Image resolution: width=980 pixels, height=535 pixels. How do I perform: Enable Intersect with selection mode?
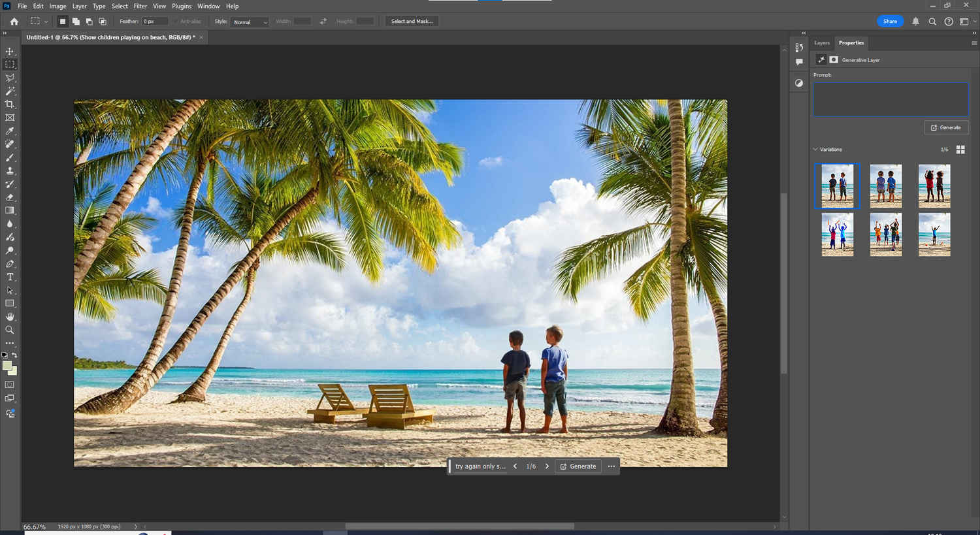tap(103, 22)
